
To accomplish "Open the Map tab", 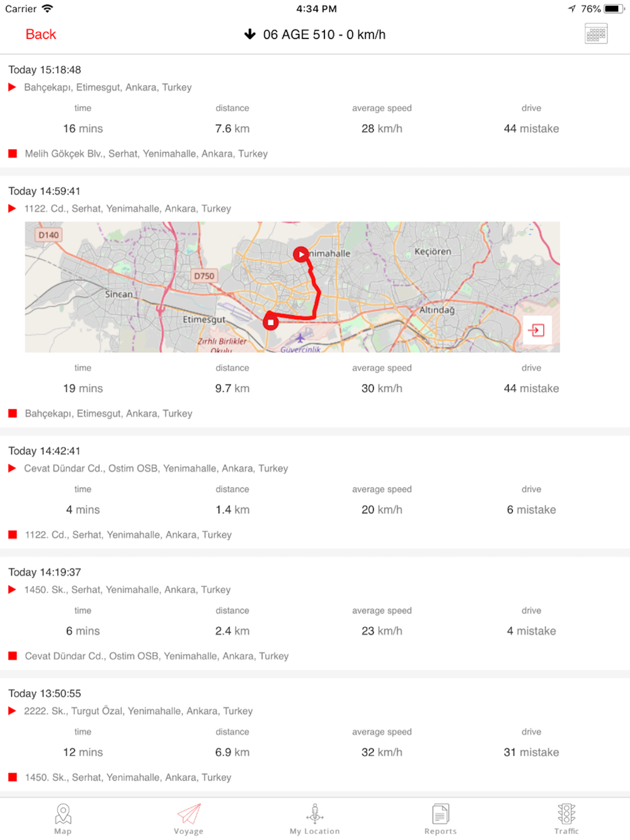I will [63, 819].
